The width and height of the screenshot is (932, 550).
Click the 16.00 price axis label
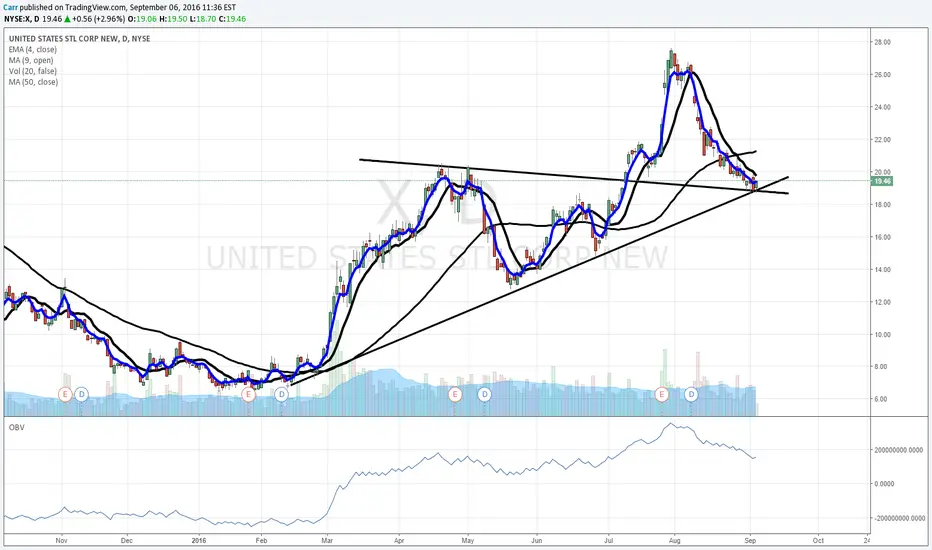(882, 237)
